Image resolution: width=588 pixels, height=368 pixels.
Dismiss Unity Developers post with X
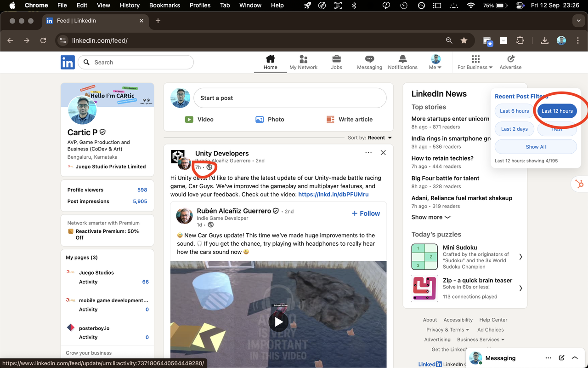tap(383, 153)
